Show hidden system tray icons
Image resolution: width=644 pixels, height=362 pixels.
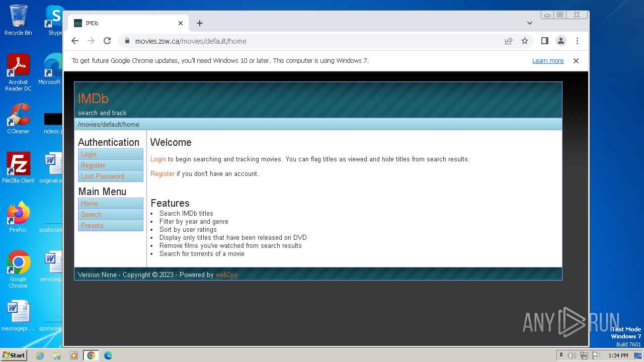pos(561,355)
